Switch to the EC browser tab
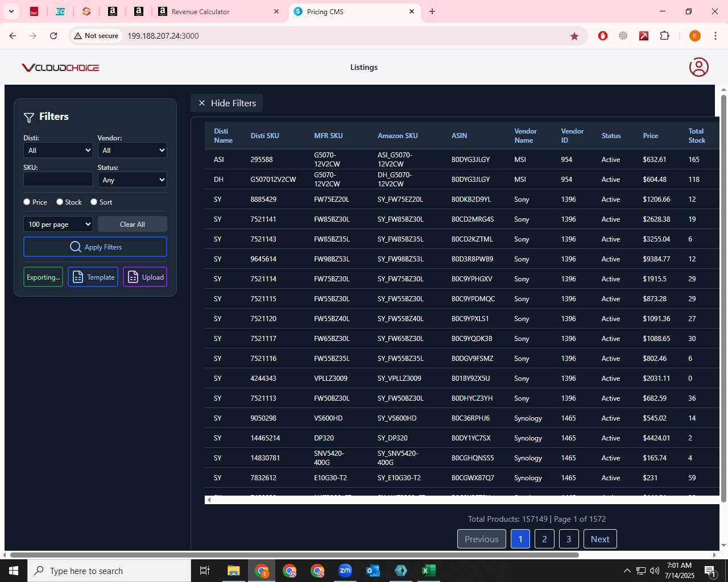The image size is (728, 582). (60, 11)
